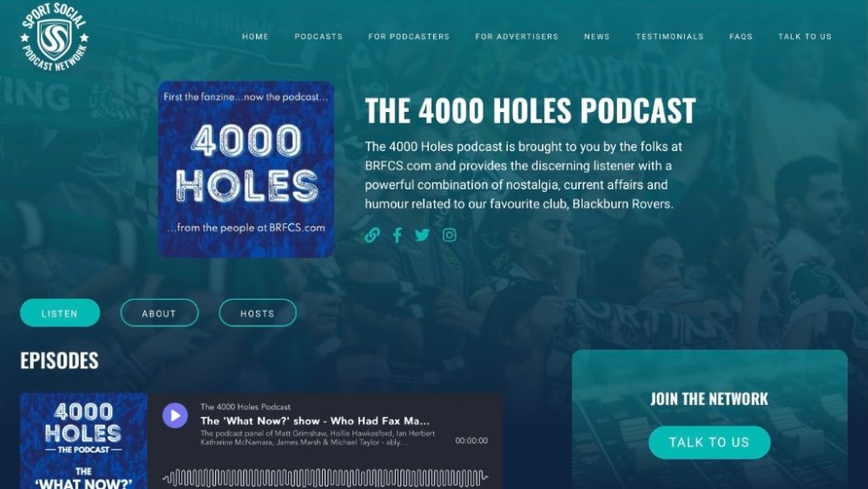
Task: Open the Testimonials page
Action: (670, 36)
